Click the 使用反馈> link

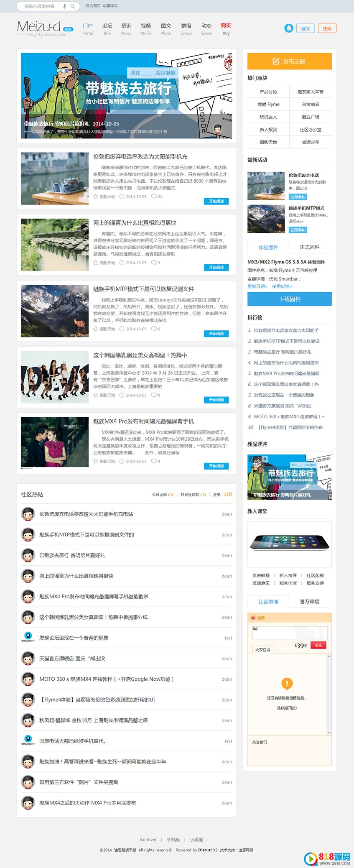[x=282, y=286]
